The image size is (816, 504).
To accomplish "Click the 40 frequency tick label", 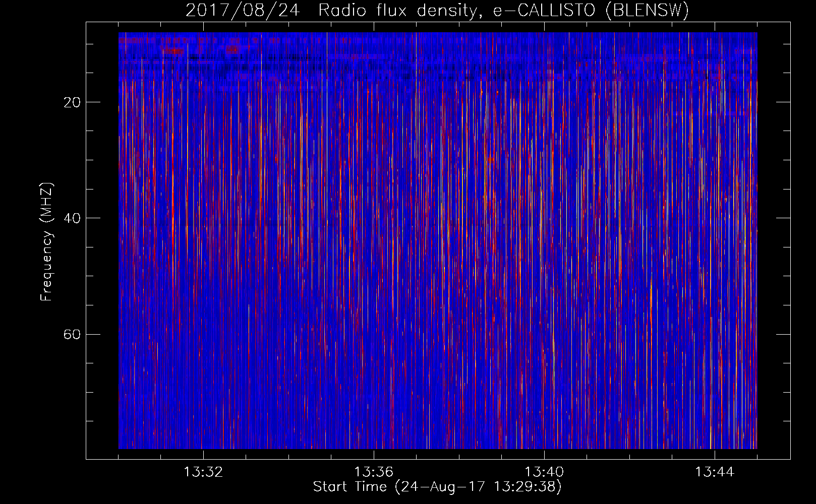I will click(72, 218).
